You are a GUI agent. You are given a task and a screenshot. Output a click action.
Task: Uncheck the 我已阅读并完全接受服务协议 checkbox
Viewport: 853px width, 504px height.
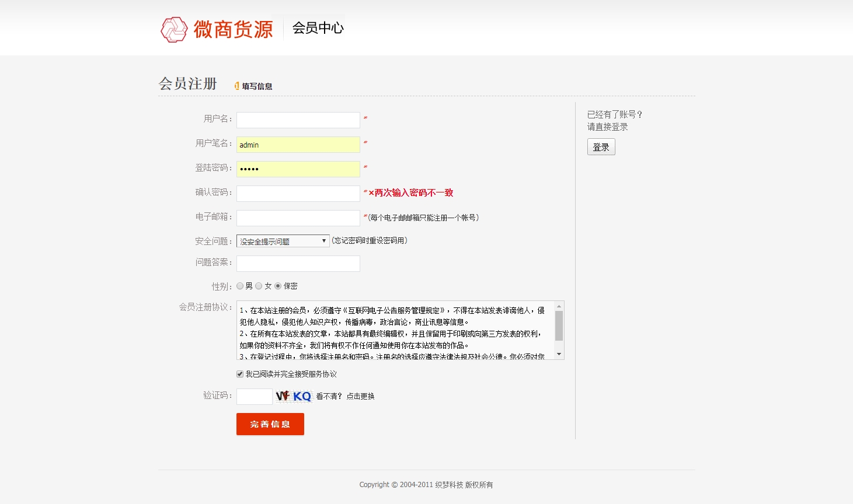pyautogui.click(x=240, y=374)
